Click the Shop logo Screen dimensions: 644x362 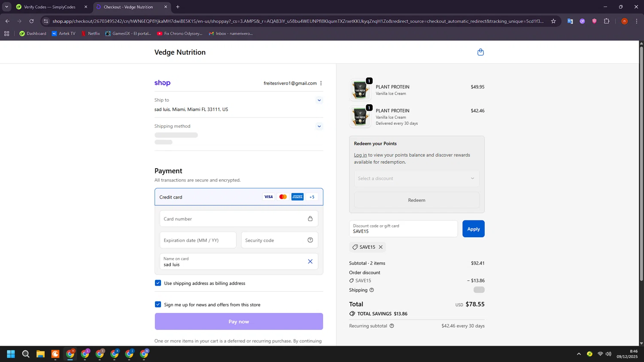tap(162, 83)
